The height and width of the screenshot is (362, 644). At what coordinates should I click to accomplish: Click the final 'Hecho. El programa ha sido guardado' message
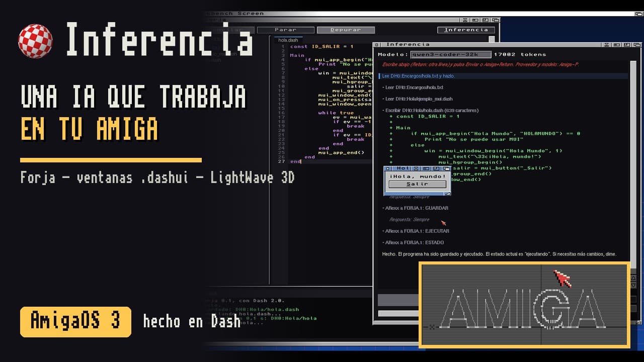click(x=499, y=254)
